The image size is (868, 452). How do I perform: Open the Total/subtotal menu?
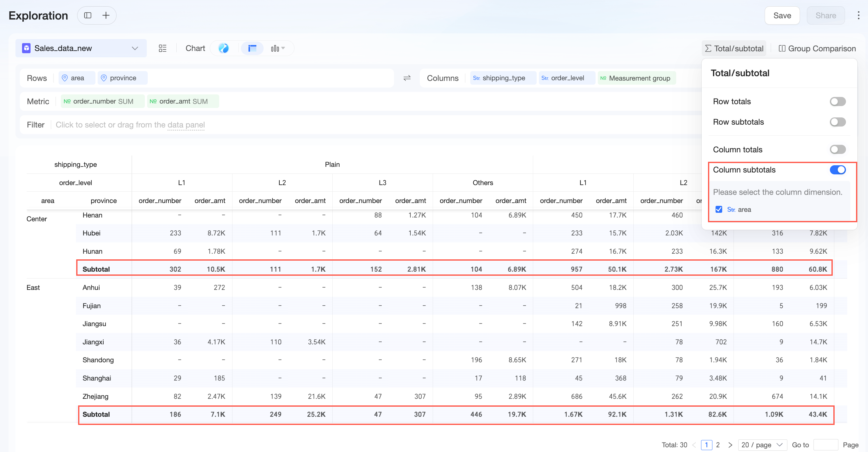734,48
